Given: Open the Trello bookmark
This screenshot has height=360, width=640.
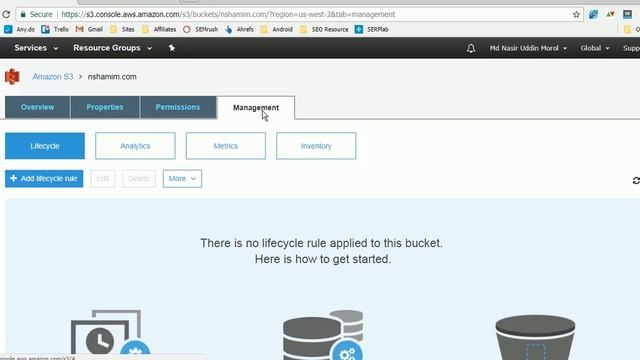Looking at the screenshot, I should tap(55, 29).
